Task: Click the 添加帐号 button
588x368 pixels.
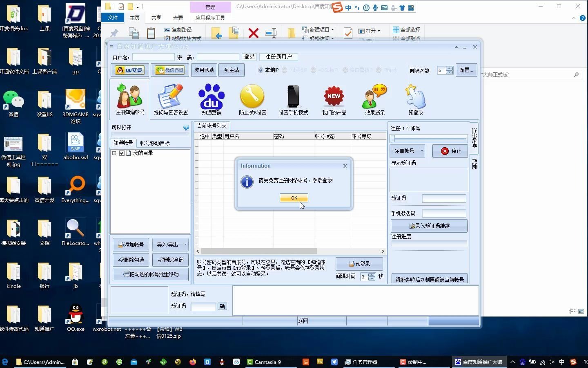Action: (x=131, y=245)
